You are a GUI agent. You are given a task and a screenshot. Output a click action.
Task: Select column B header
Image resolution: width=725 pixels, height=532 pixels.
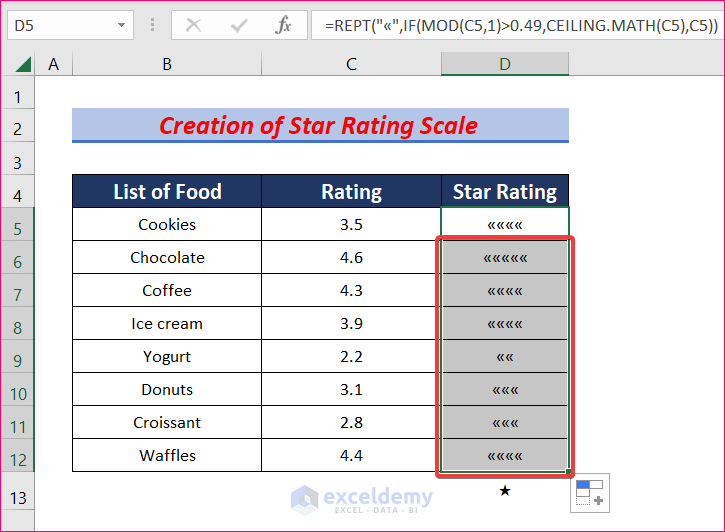[167, 64]
